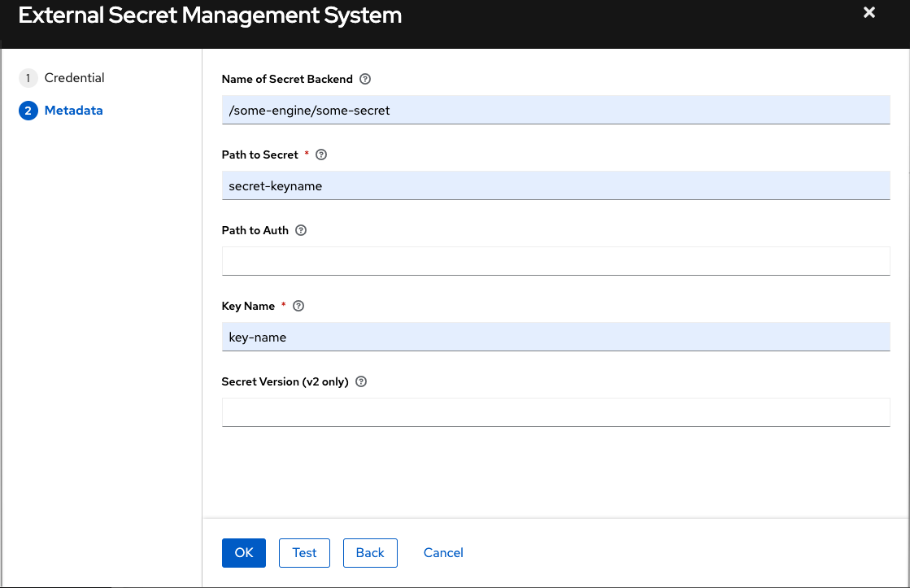Show help for Path to Auth
The height and width of the screenshot is (588, 910).
(x=301, y=230)
